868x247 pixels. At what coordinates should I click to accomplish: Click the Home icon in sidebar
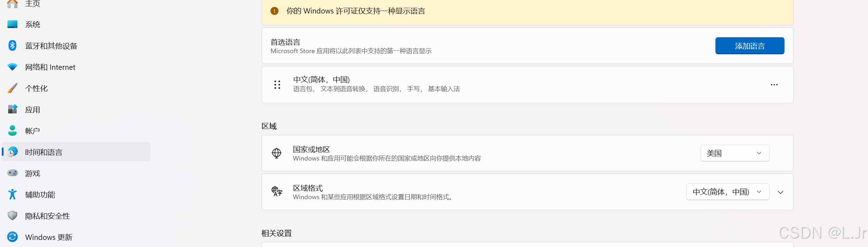pyautogui.click(x=12, y=4)
